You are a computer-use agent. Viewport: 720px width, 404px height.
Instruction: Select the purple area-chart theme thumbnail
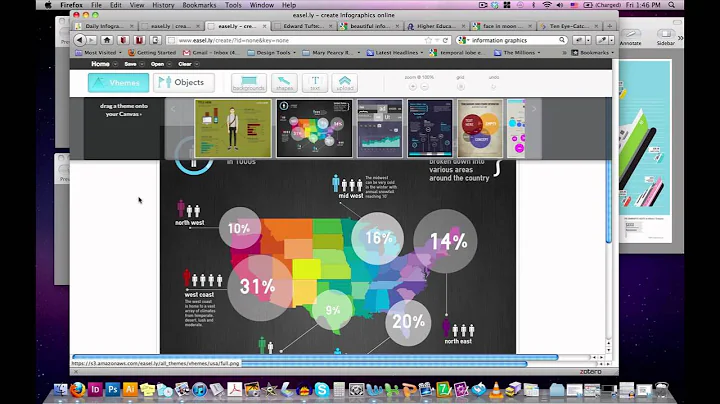click(x=380, y=129)
